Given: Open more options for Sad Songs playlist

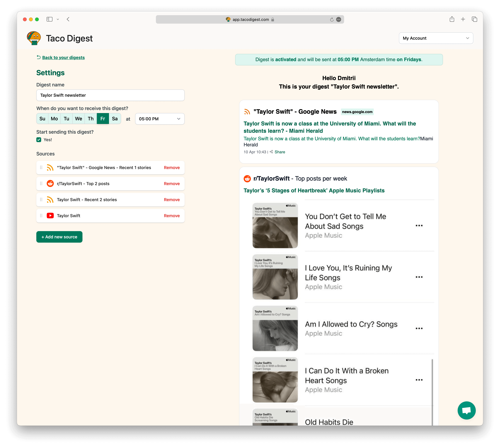Looking at the screenshot, I should click(x=419, y=226).
